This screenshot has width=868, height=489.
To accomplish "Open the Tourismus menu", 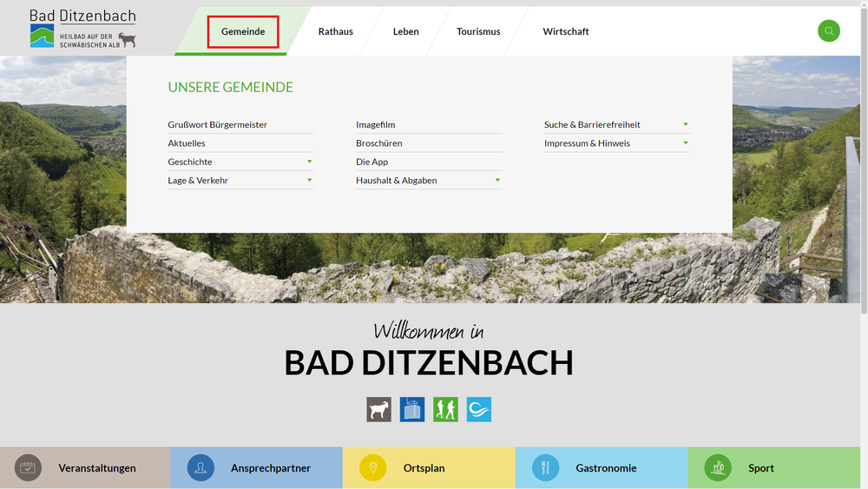I will tap(478, 31).
